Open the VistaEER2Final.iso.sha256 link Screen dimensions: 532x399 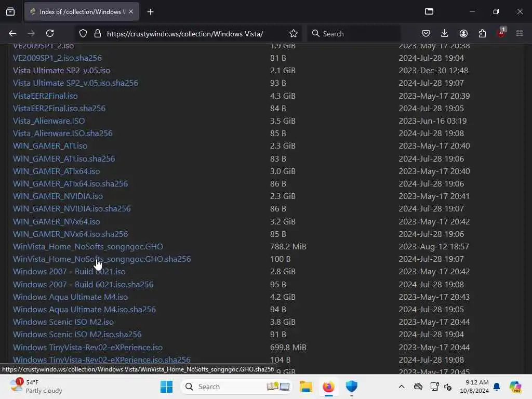(x=59, y=109)
